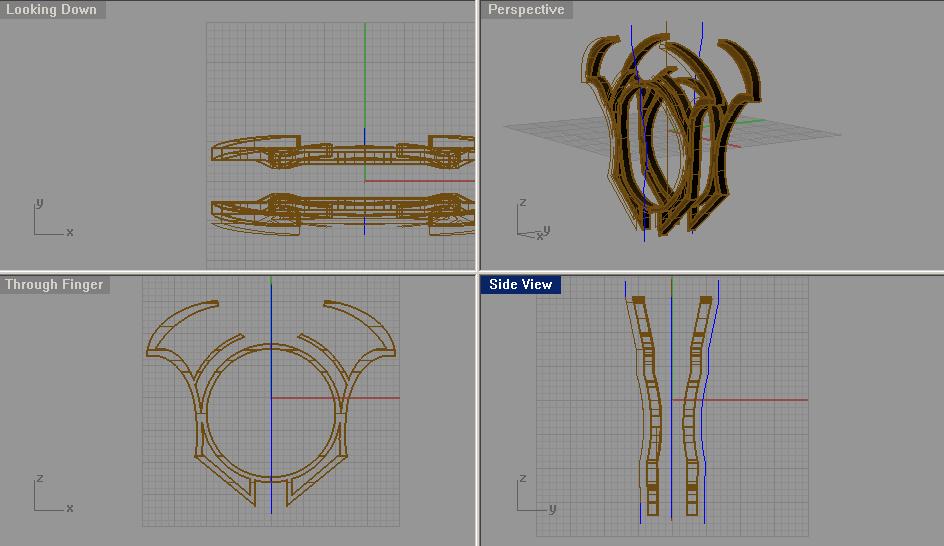
Task: Select the 3D ring model in Perspective
Action: pyautogui.click(x=671, y=134)
